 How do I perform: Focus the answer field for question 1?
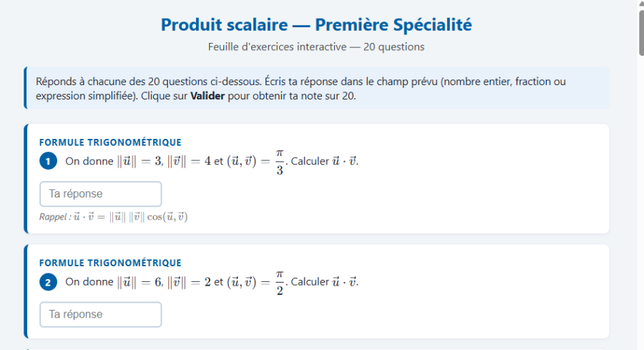click(x=101, y=194)
